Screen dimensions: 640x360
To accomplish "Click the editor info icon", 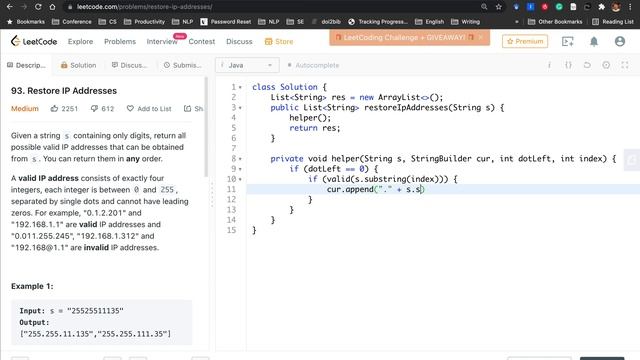I will click(x=549, y=65).
